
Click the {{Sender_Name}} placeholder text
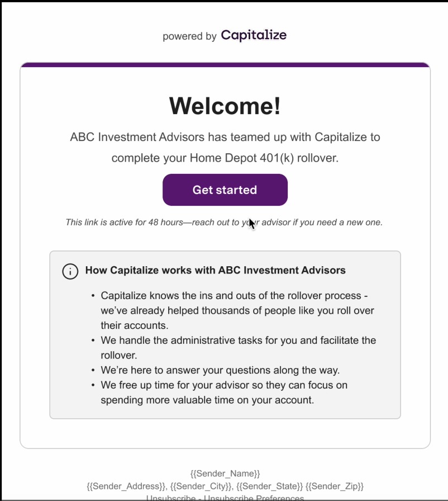(225, 473)
